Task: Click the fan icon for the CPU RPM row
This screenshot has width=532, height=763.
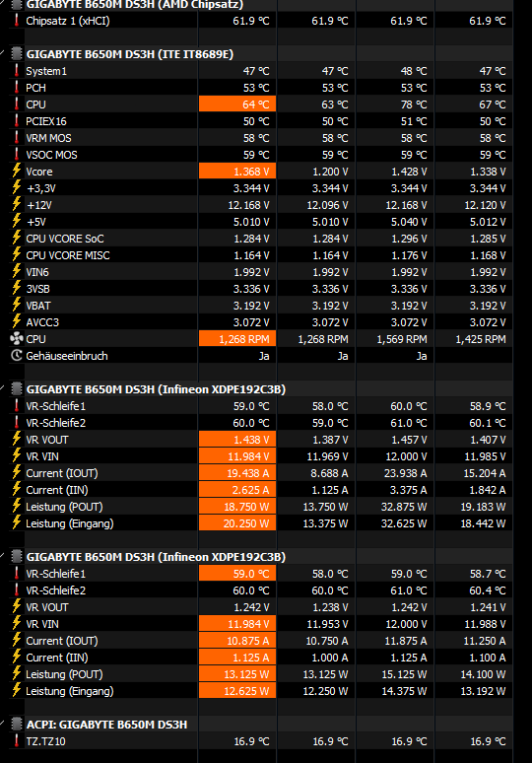Action: pyautogui.click(x=17, y=339)
